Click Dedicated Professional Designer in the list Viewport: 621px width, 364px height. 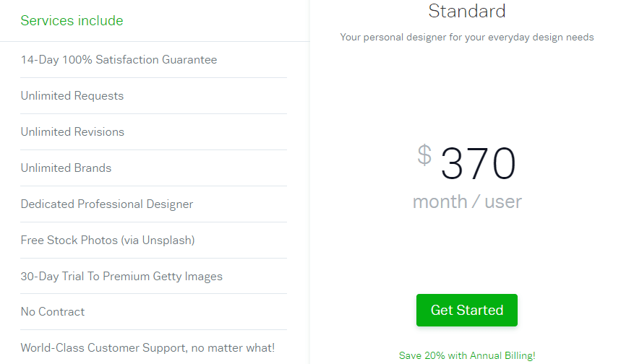(107, 204)
